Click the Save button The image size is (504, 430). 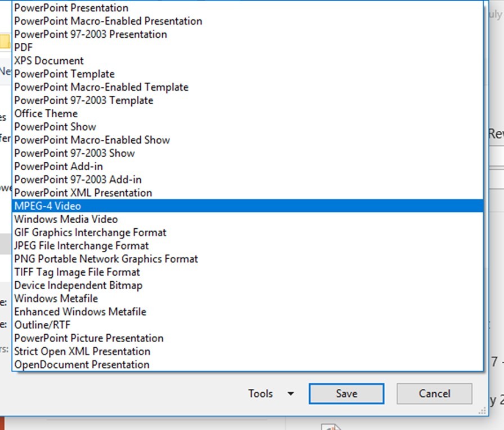pos(346,393)
